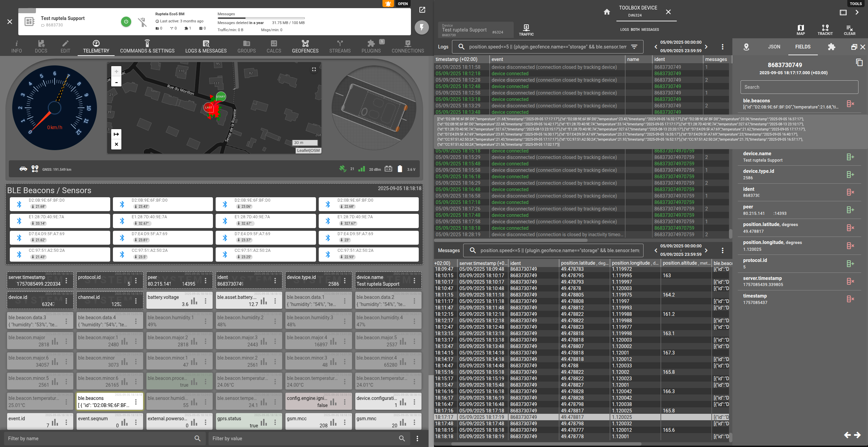The height and width of the screenshot is (447, 868).
Task: Open Logs three-dot options menu
Action: tap(723, 47)
